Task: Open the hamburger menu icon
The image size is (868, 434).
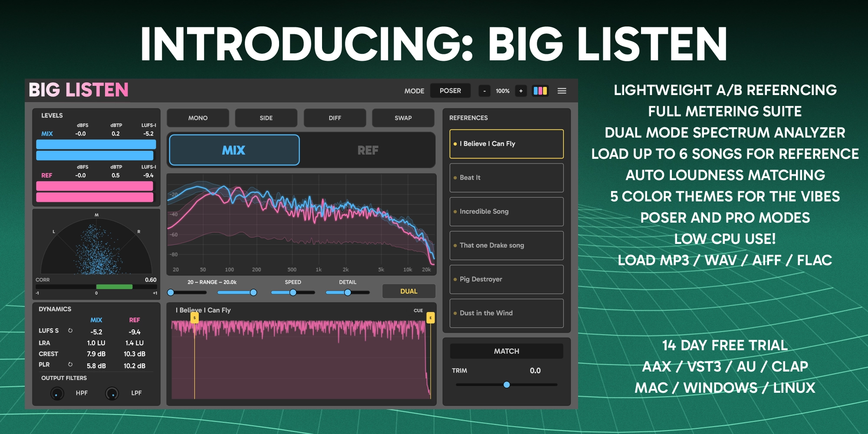Action: click(x=562, y=91)
